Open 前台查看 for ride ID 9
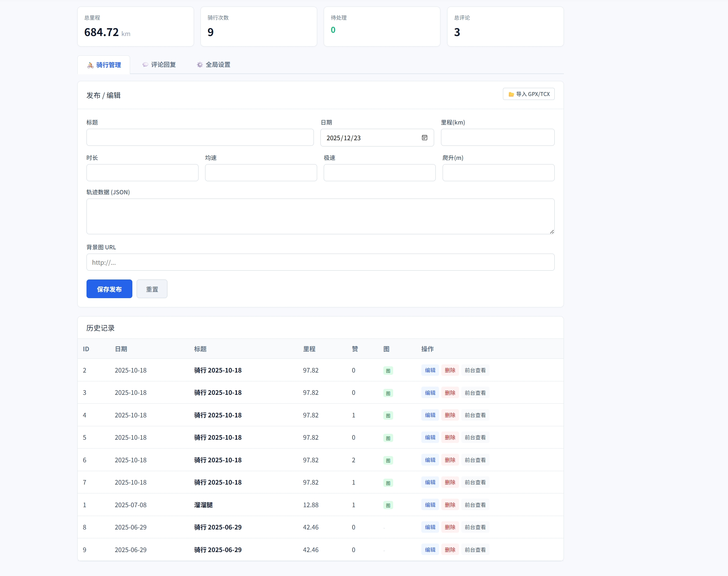This screenshot has height=576, width=728. [475, 550]
